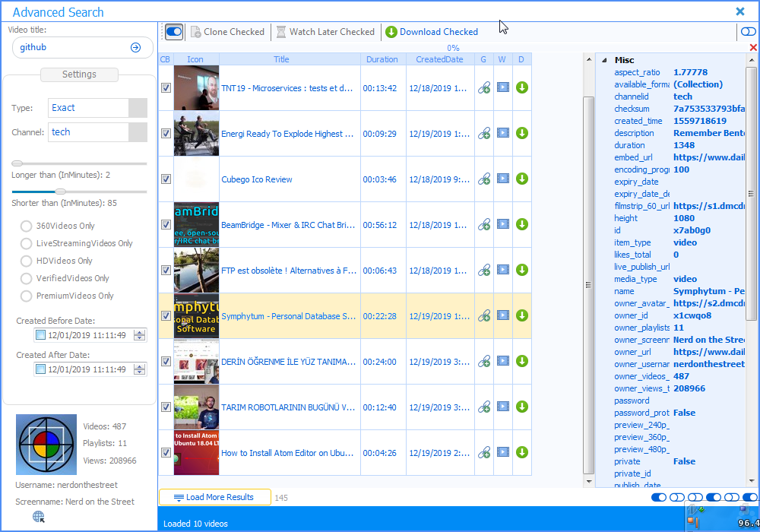Click watch later icon for BeamBridge row
This screenshot has width=760, height=532.
tap(503, 224)
